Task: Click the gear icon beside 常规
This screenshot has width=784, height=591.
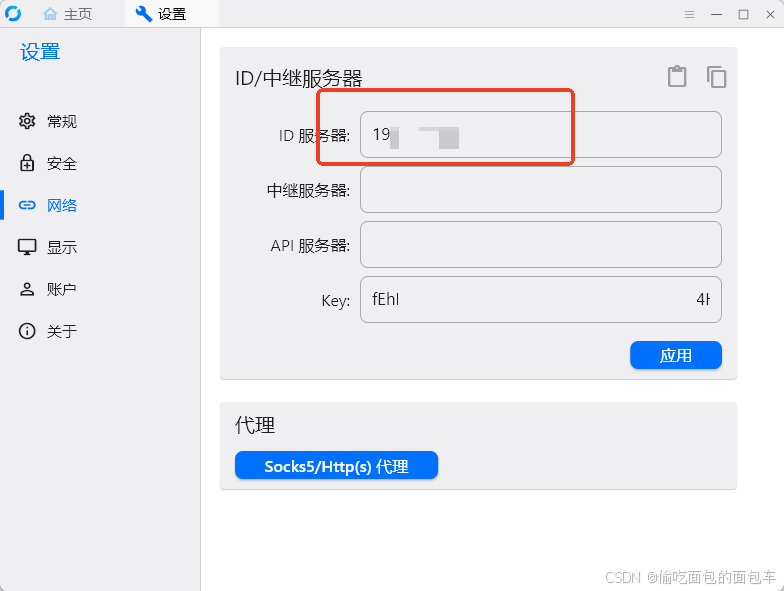Action: [x=27, y=121]
